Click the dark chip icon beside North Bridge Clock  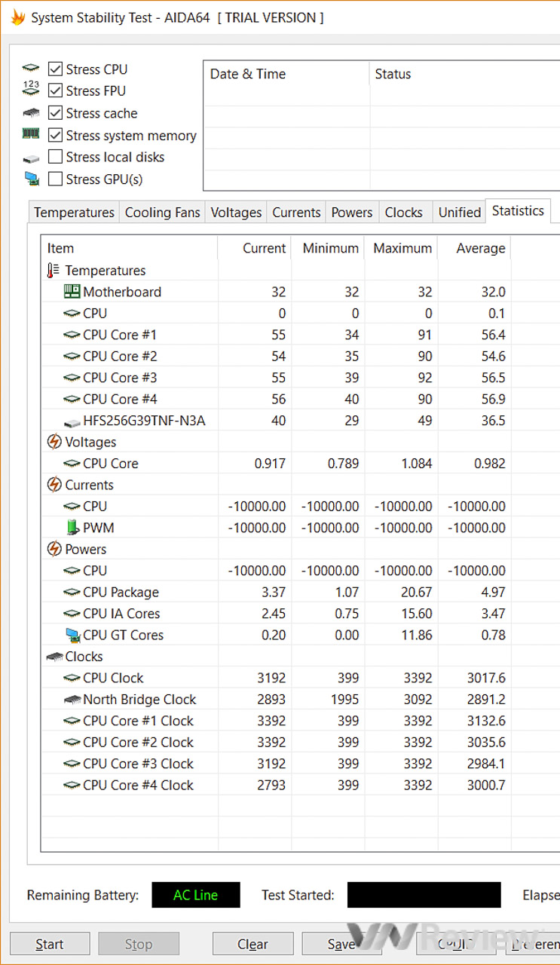click(x=72, y=700)
